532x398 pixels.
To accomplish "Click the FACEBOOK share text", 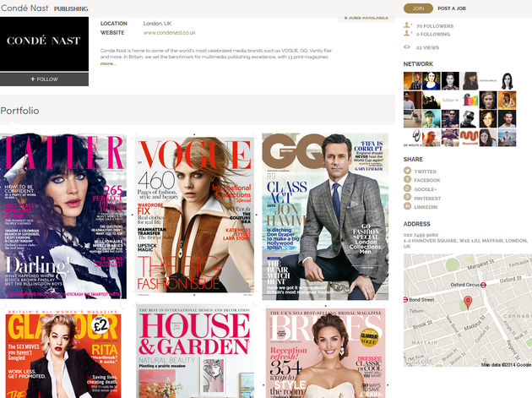I will (x=427, y=180).
